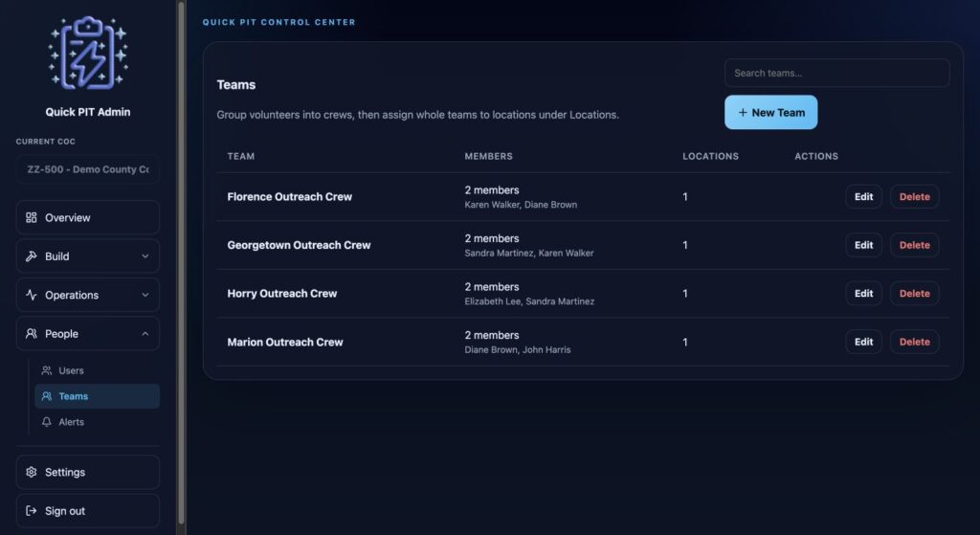
Task: Click the plus icon on the New Team button
Action: click(743, 113)
